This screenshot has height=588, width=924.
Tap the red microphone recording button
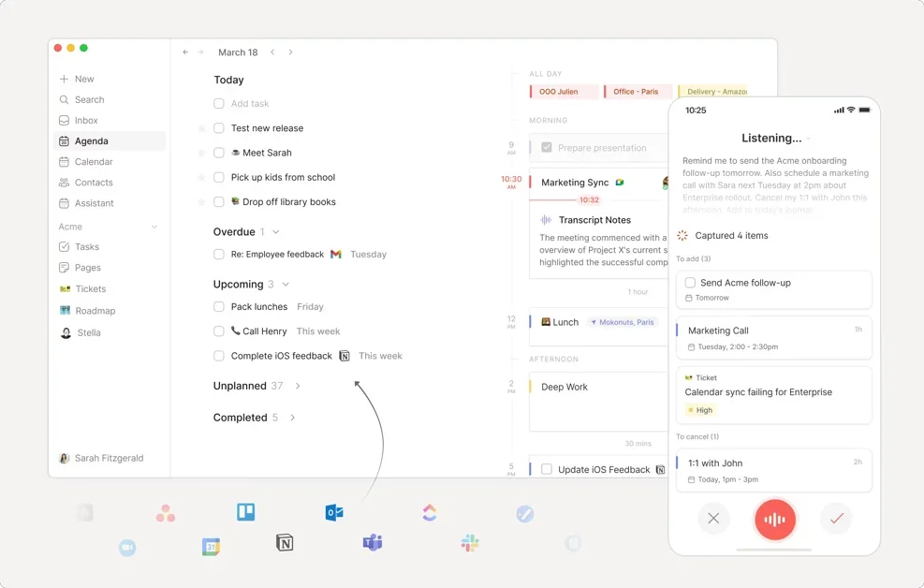point(775,519)
